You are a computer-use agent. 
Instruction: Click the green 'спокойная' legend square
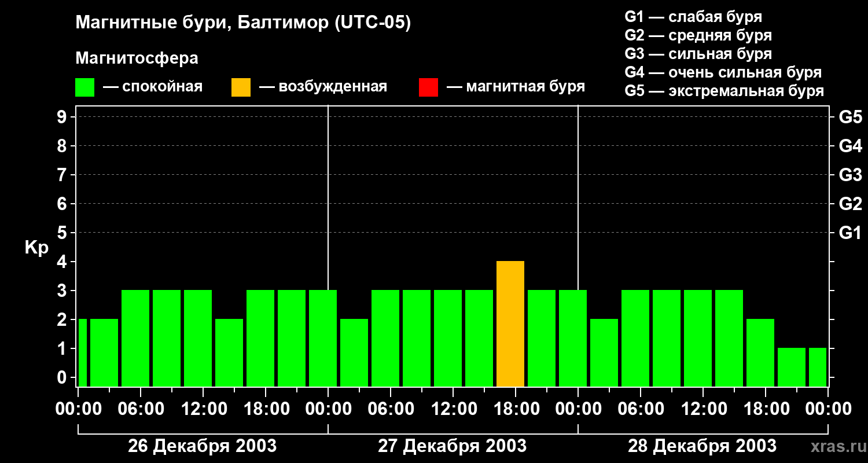[x=84, y=87]
